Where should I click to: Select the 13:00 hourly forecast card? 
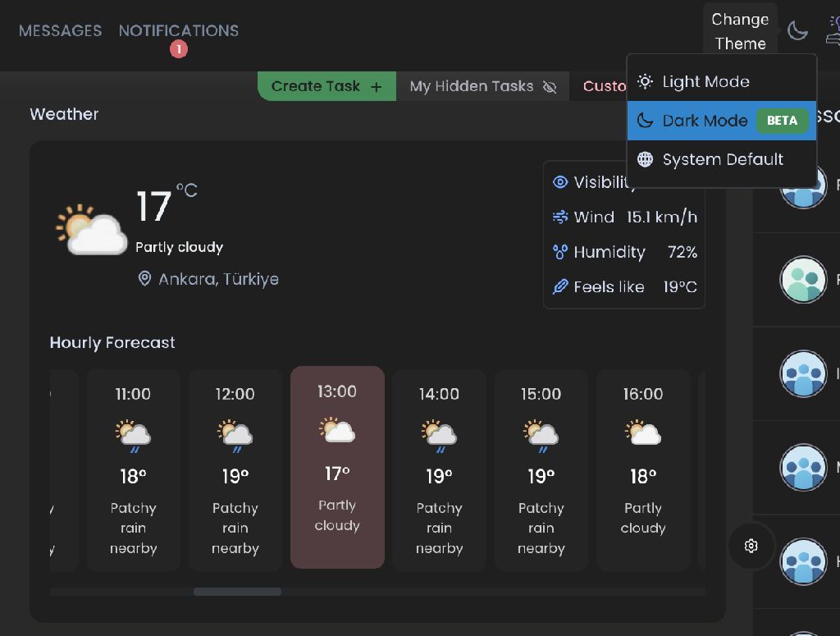tap(337, 467)
